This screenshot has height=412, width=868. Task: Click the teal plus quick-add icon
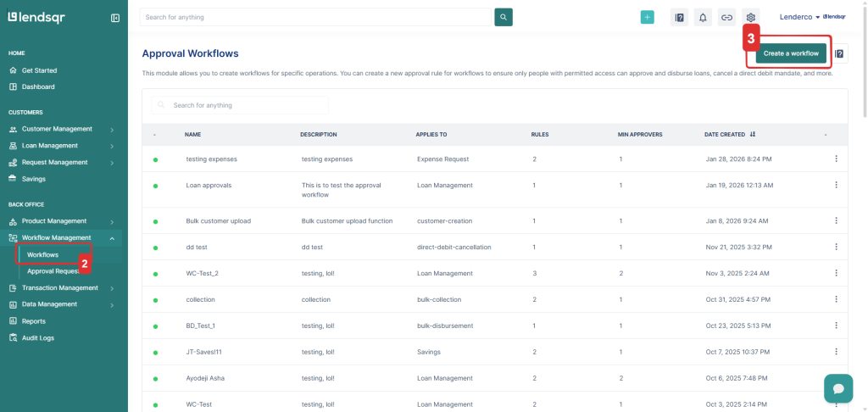[x=647, y=17]
